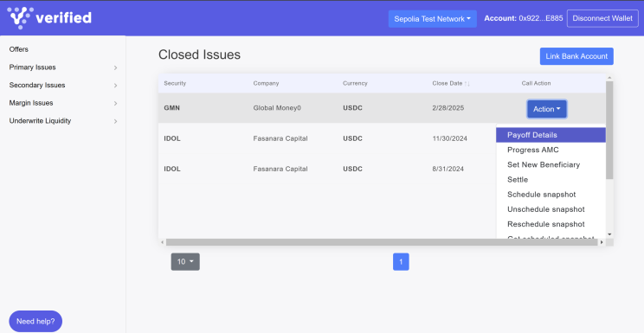Click the table's horizontal scrollbar thumb
The width and height of the screenshot is (644, 333).
(382, 242)
